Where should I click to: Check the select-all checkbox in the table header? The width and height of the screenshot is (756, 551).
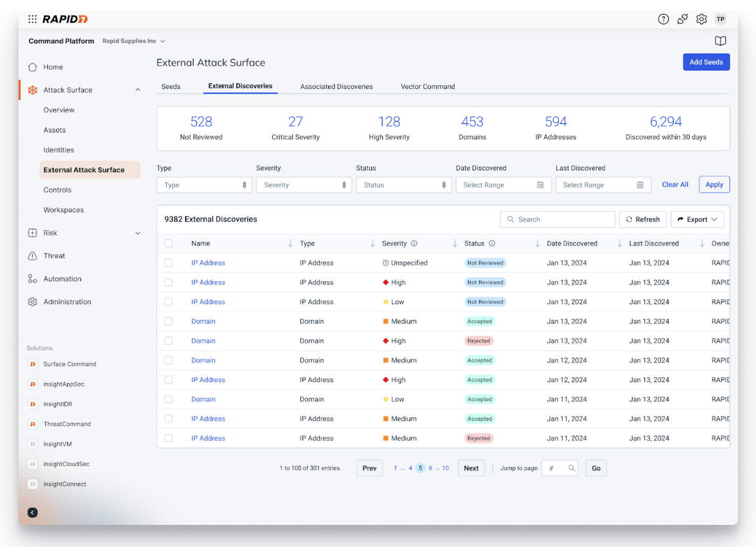[169, 243]
